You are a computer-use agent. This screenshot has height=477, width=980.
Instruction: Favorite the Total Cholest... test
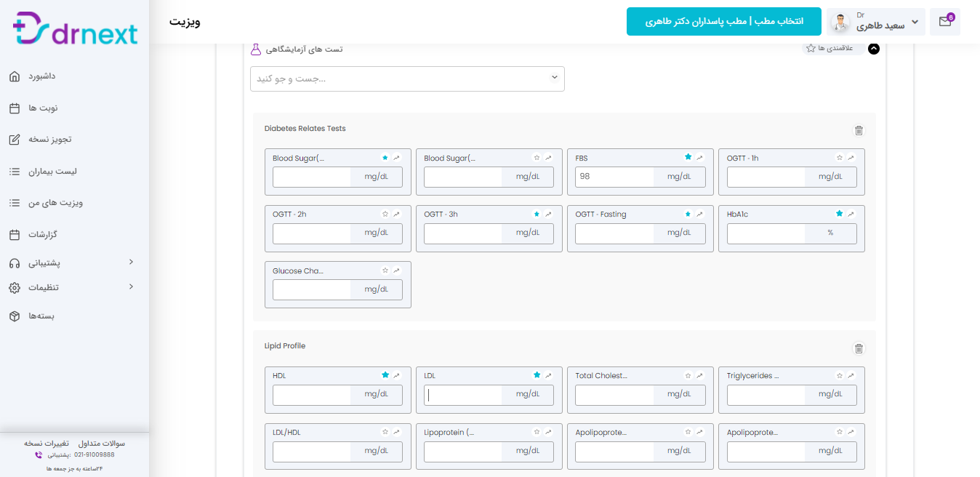688,376
